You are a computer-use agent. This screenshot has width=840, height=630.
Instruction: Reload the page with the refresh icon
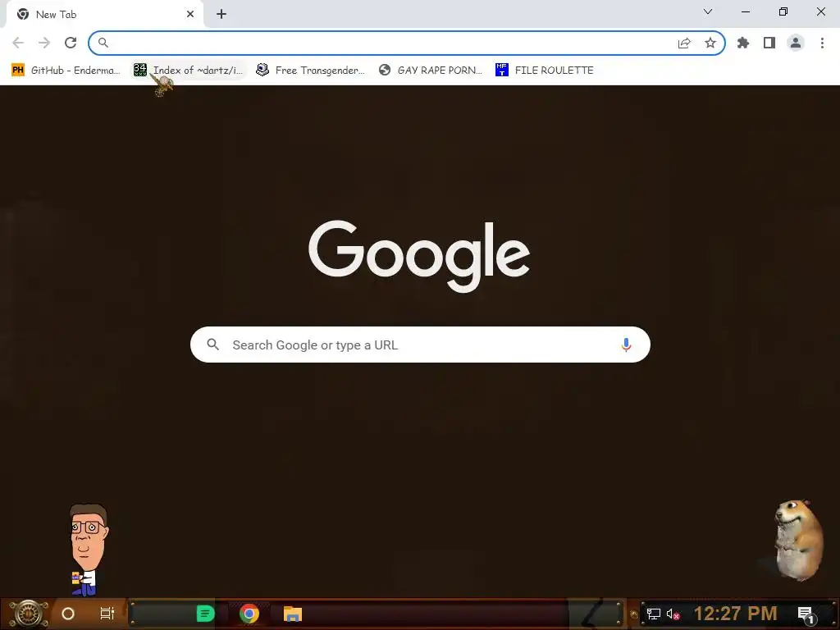point(71,43)
